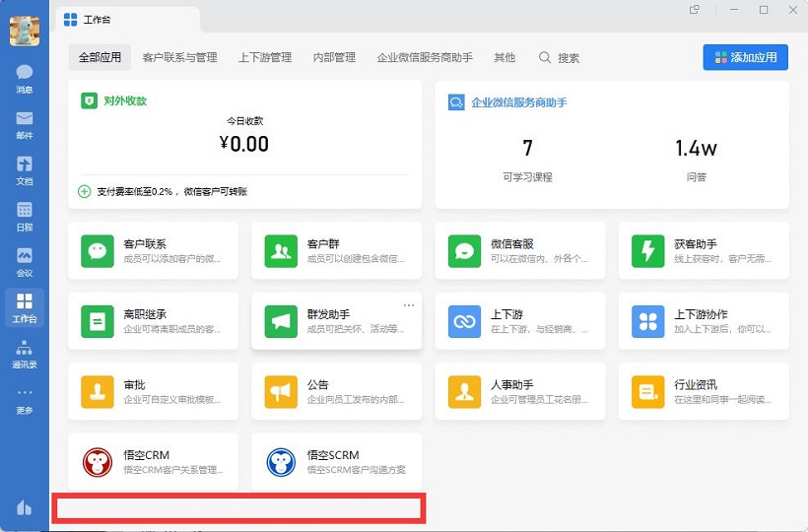Open Calendar (日程) in the sidebar
Image resolution: width=808 pixels, height=532 pixels.
pos(25,216)
